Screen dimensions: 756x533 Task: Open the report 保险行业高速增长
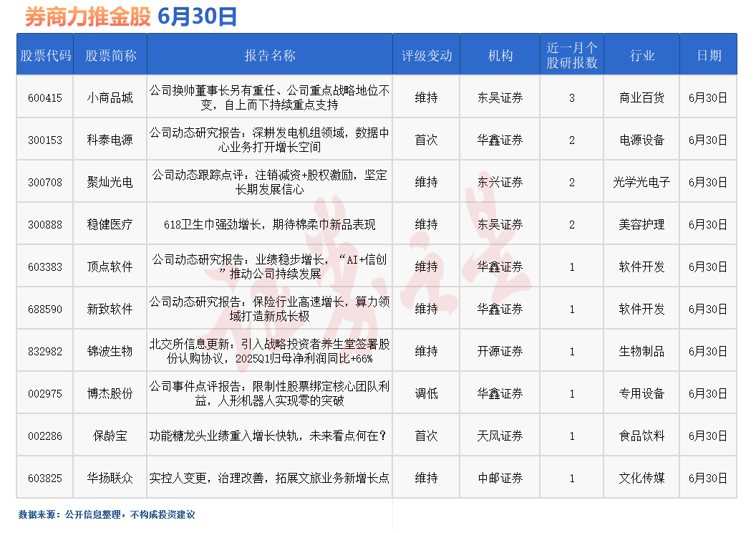[x=269, y=309]
